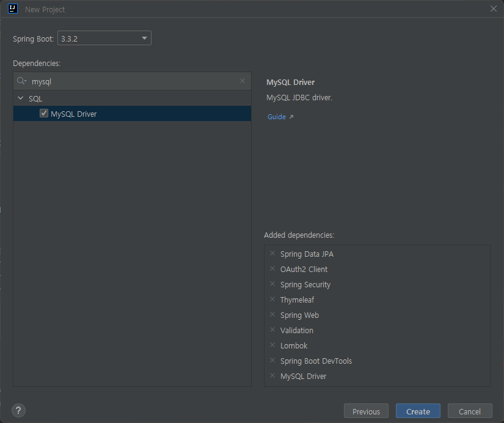Remove Validation dependency

click(272, 329)
